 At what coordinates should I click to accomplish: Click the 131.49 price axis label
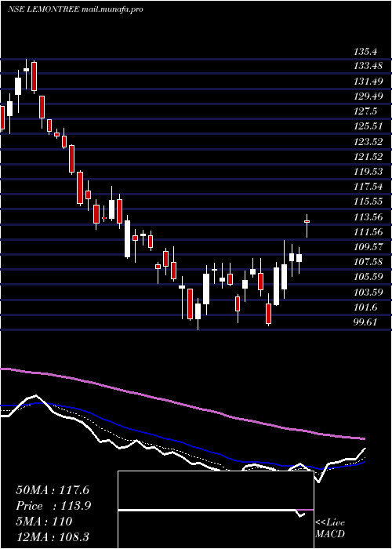tap(368, 81)
